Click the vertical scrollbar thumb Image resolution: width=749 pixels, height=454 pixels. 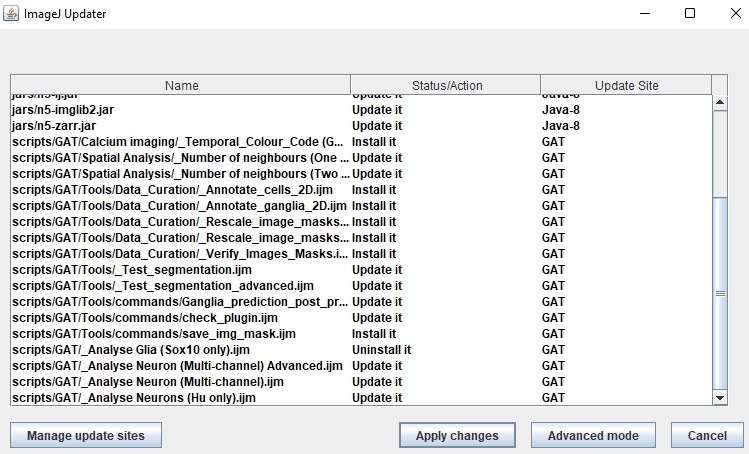coord(719,292)
